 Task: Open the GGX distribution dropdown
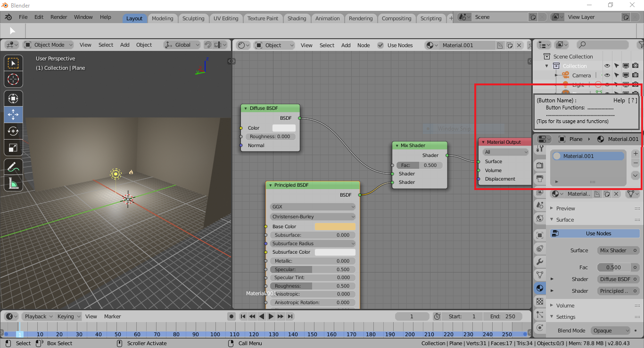(313, 207)
